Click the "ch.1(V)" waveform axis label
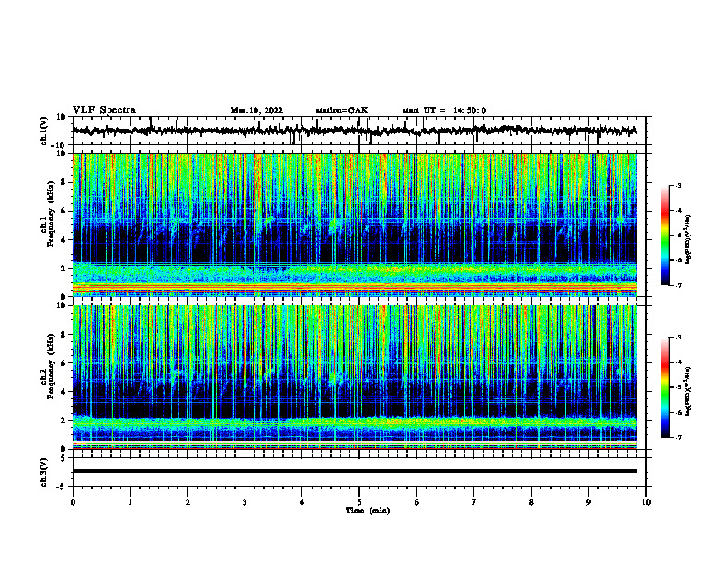This screenshot has width=728, height=563. tap(43, 131)
